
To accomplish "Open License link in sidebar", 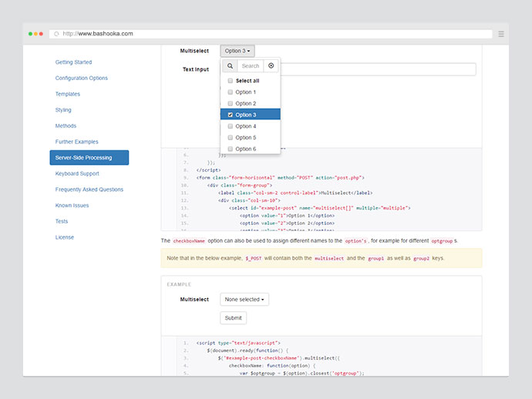I will tap(65, 237).
